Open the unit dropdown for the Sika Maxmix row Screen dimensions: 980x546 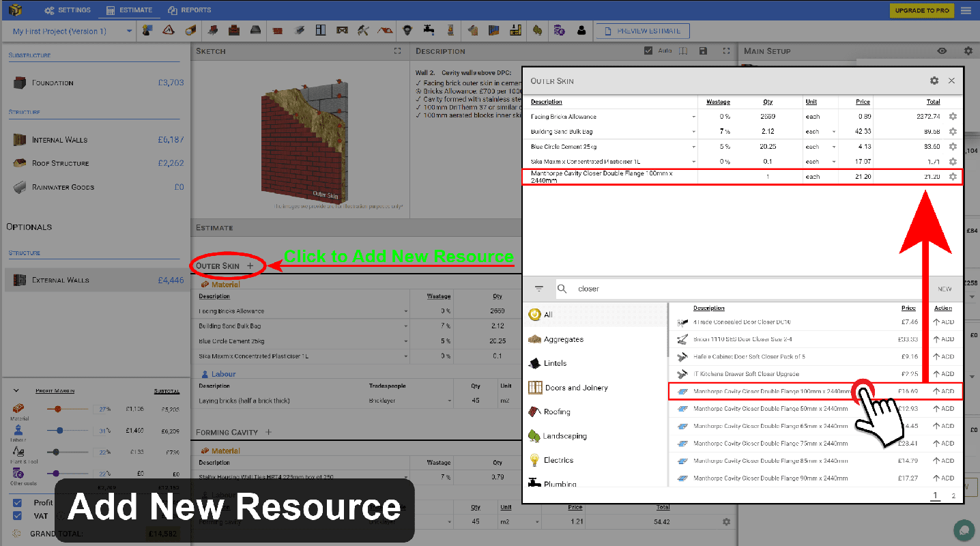(x=833, y=162)
